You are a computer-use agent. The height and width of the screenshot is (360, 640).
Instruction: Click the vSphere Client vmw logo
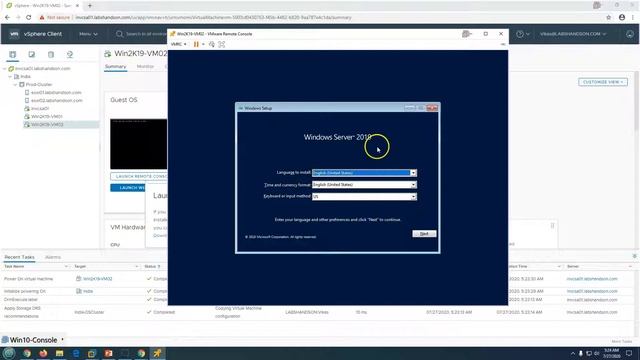point(14,34)
